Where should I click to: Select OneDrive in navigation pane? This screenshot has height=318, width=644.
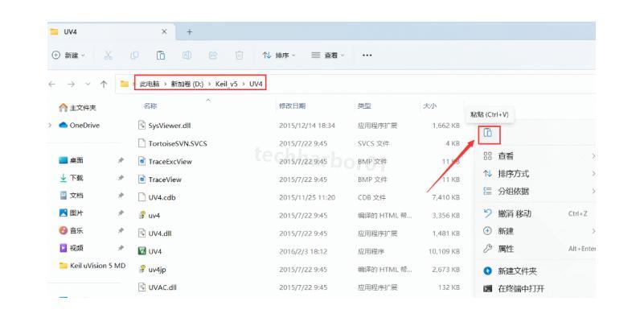click(x=80, y=125)
